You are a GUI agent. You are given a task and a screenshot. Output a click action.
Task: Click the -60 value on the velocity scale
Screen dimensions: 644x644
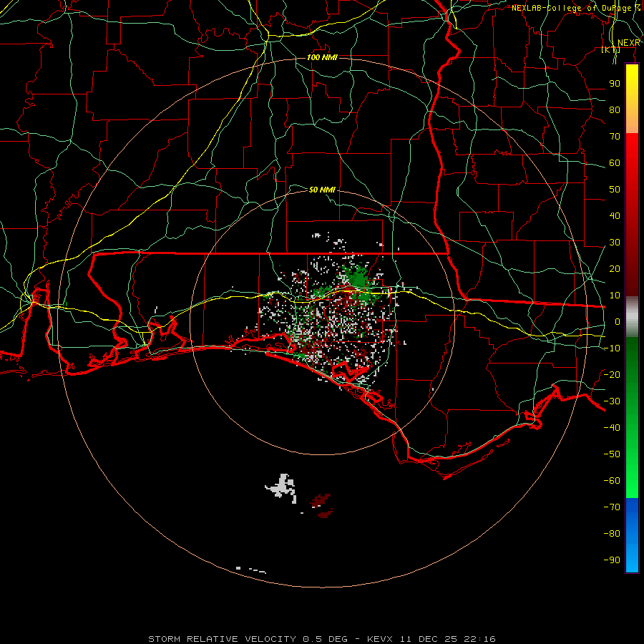click(x=612, y=481)
